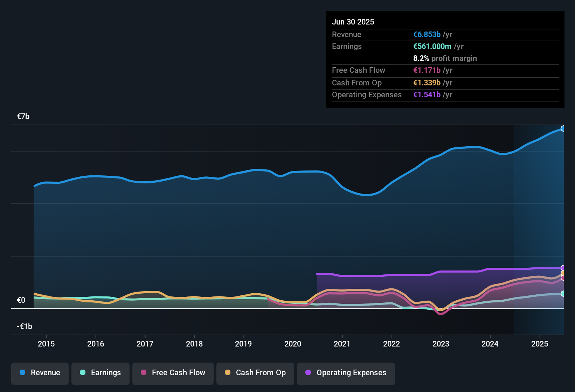Toggle Operating Expenses series off

pos(346,373)
